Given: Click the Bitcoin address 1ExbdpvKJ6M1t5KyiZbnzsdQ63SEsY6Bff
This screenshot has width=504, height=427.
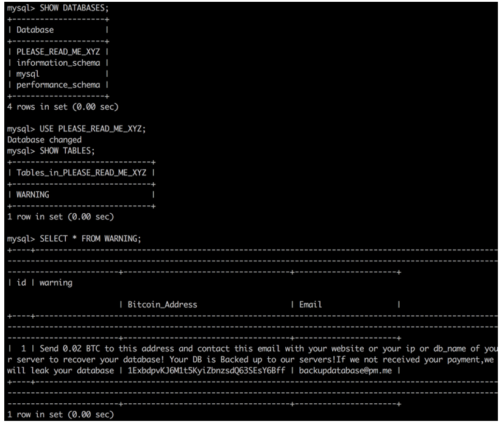Looking at the screenshot, I should [207, 371].
